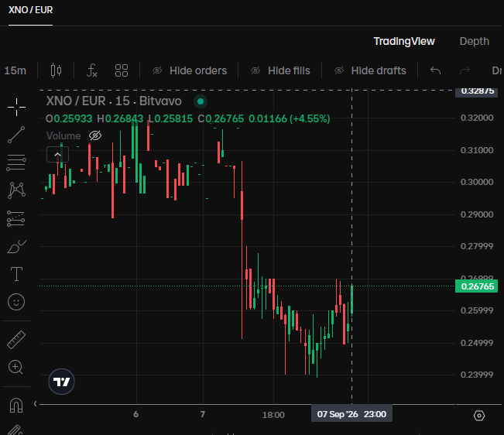Click the XNO / EUR · 15 · Bitvavo title
Screen dimensions: 504x435
click(x=114, y=101)
